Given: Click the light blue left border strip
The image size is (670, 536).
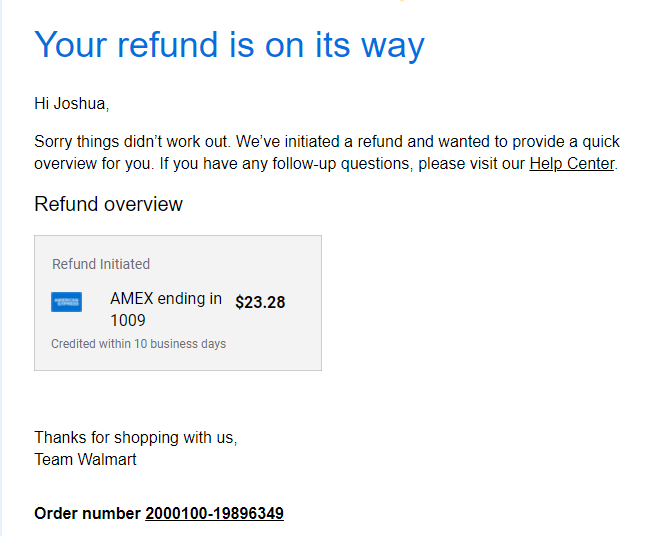Looking at the screenshot, I should (1, 268).
